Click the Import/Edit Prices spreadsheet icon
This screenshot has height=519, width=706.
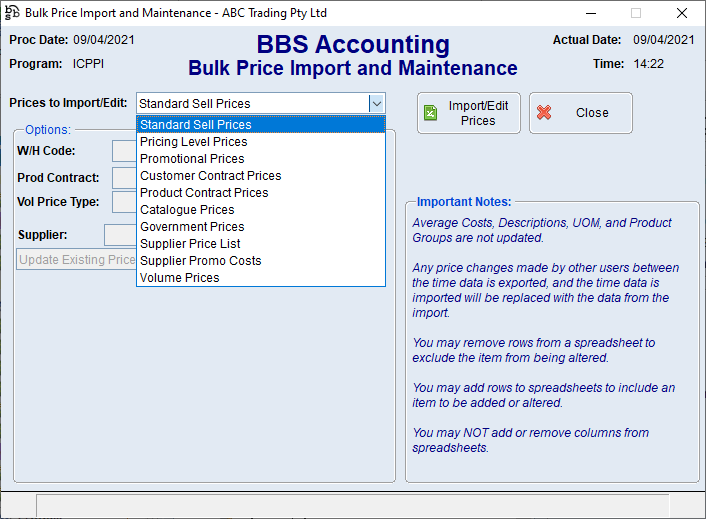coord(430,113)
